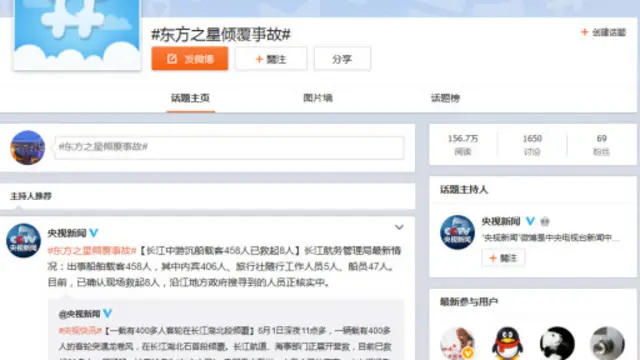Open the third participant avatar, black and white
The width and height of the screenshot is (640, 360).
pos(557,343)
